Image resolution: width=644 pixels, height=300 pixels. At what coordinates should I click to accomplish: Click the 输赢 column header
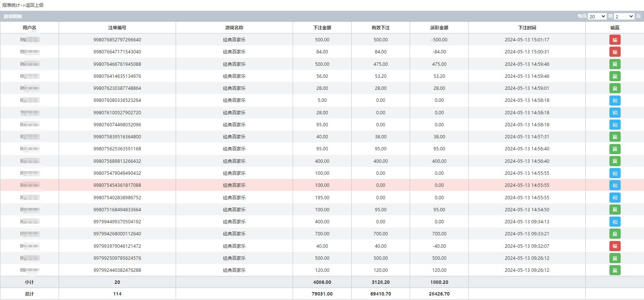[x=615, y=28]
